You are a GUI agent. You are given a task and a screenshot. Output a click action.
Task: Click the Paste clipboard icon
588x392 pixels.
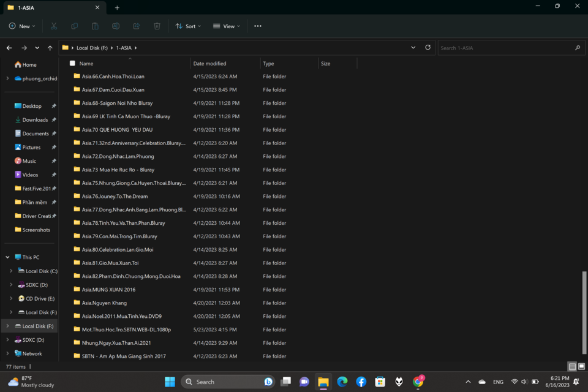tap(95, 26)
